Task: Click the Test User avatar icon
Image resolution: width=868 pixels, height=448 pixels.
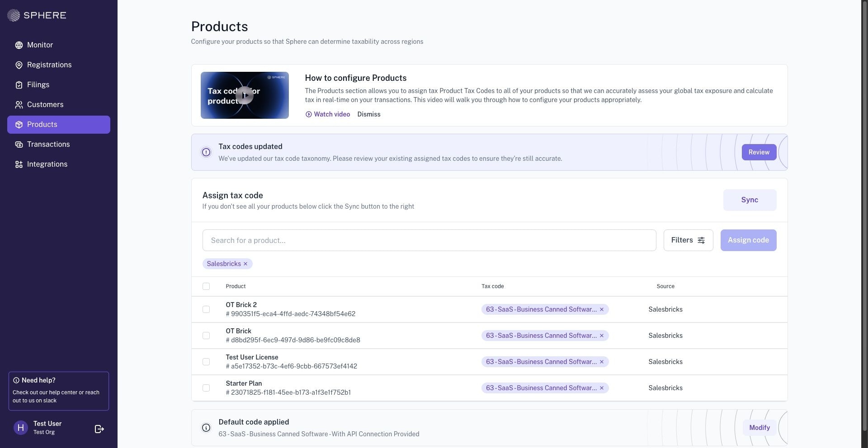Action: click(x=21, y=428)
